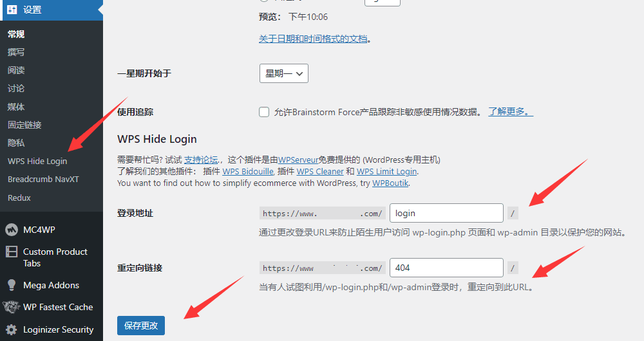Click the login URL input field
644x341 pixels.
point(446,213)
